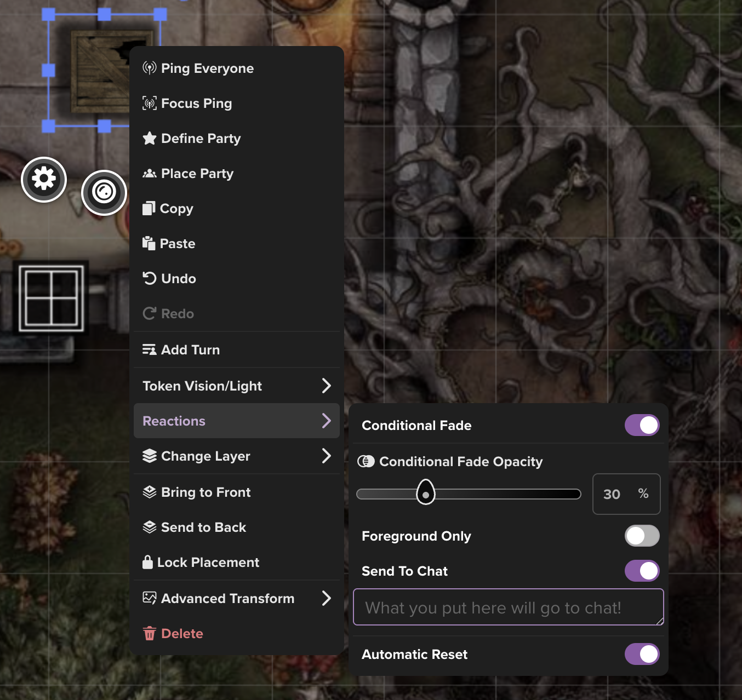Enable the Foreground Only toggle
The height and width of the screenshot is (700, 742).
[642, 536]
